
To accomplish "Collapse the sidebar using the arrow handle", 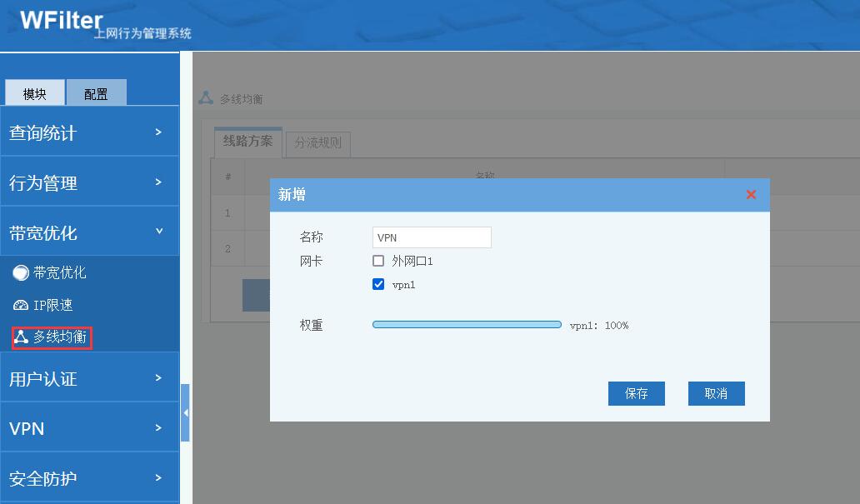I will coord(185,412).
